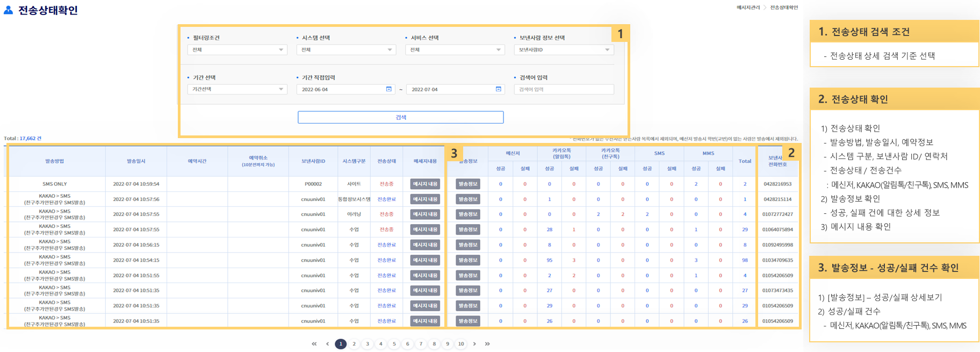Open 메세지 내용 for the 10:57:56 row
The image size is (980, 352).
pos(425,199)
